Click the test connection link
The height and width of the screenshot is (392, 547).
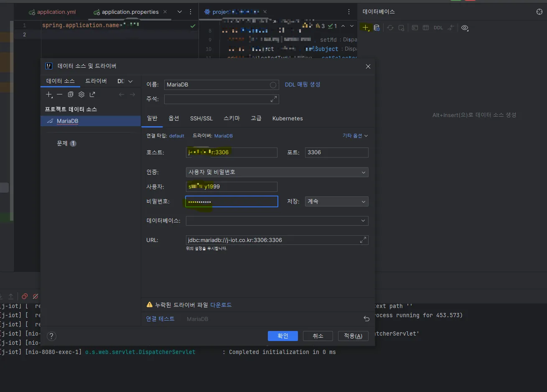(160, 319)
